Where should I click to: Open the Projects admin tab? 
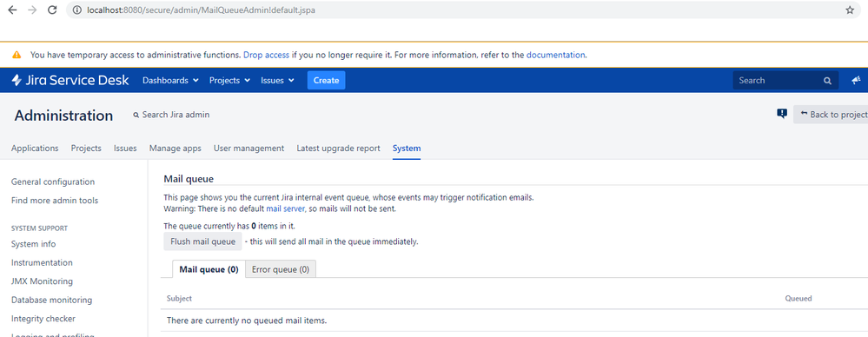[86, 149]
